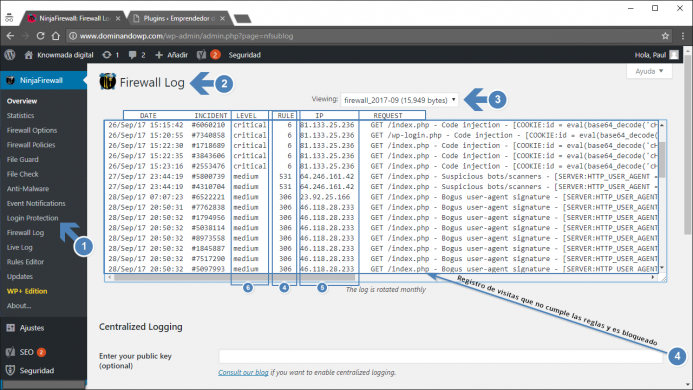
Task: Click NinjaFirewall shield icon in sidebar
Action: pos(11,80)
